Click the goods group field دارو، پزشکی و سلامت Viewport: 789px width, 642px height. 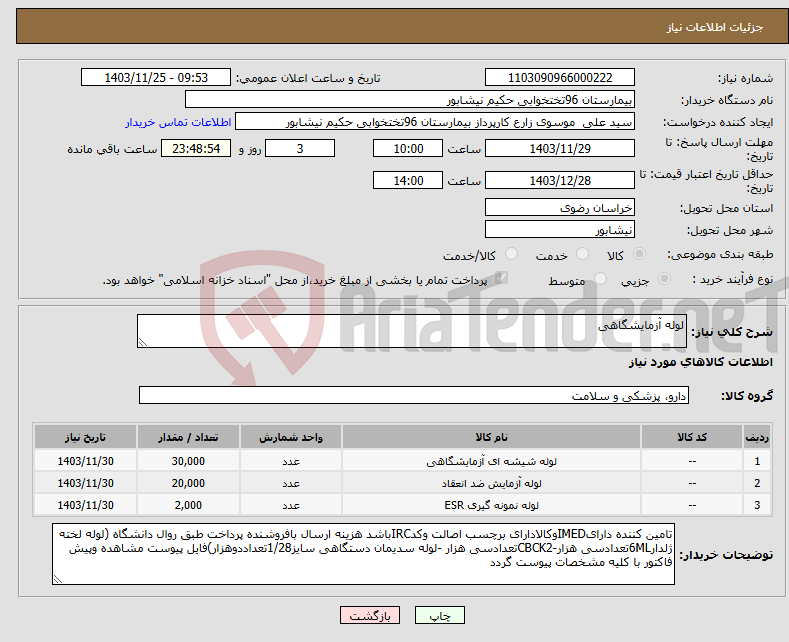414,395
